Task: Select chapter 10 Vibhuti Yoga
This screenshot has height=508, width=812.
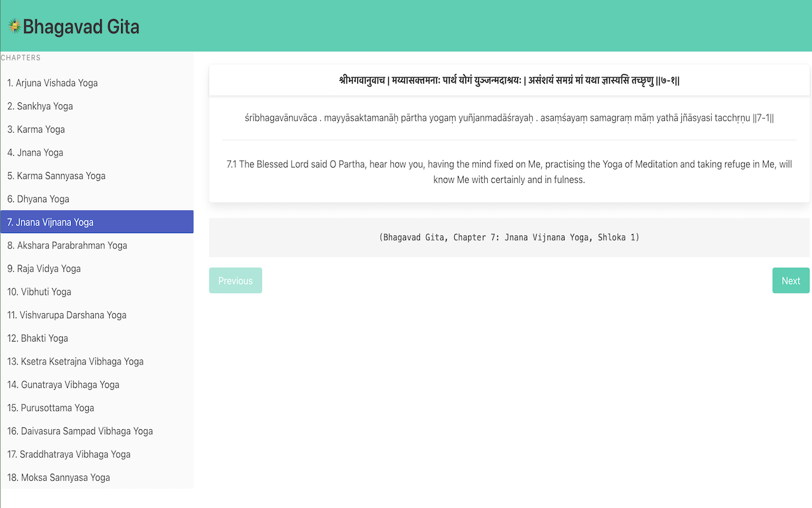Action: (x=97, y=291)
